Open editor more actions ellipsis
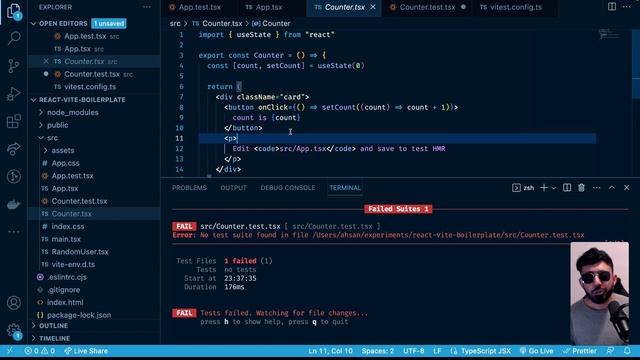Viewport: 640px width, 360px height. [627, 7]
